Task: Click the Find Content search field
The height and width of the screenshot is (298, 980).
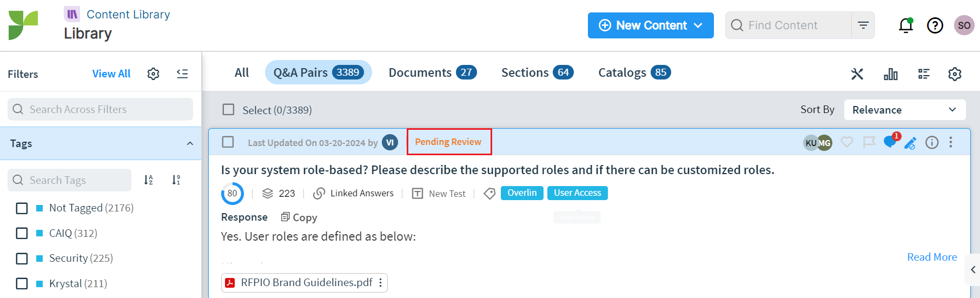Action: tap(789, 25)
